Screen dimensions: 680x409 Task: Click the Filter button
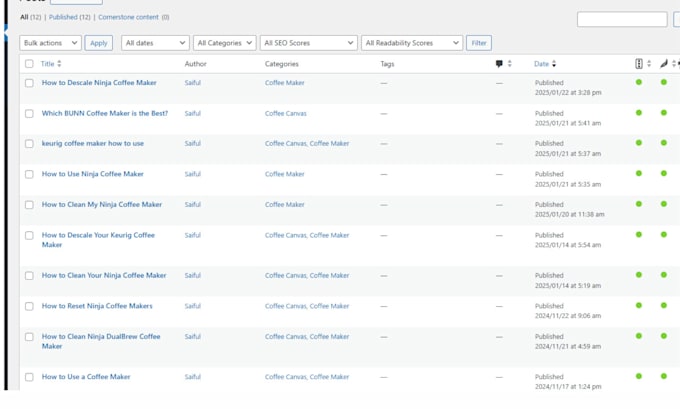click(479, 43)
